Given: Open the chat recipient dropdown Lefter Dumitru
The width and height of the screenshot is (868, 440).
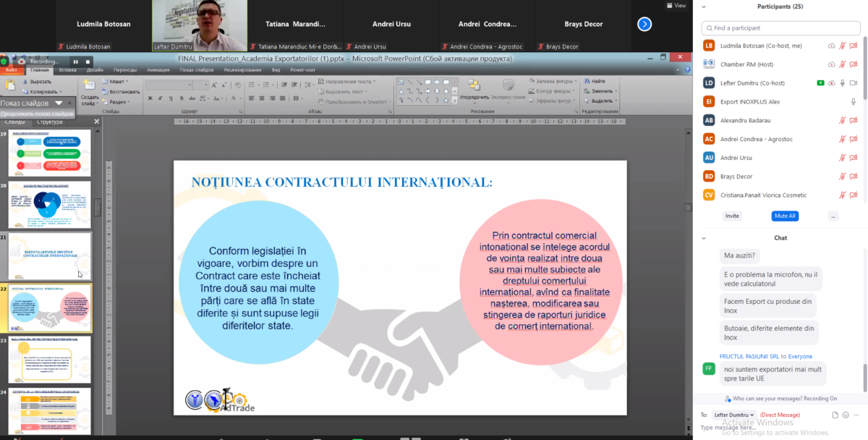Looking at the screenshot, I should (x=734, y=415).
